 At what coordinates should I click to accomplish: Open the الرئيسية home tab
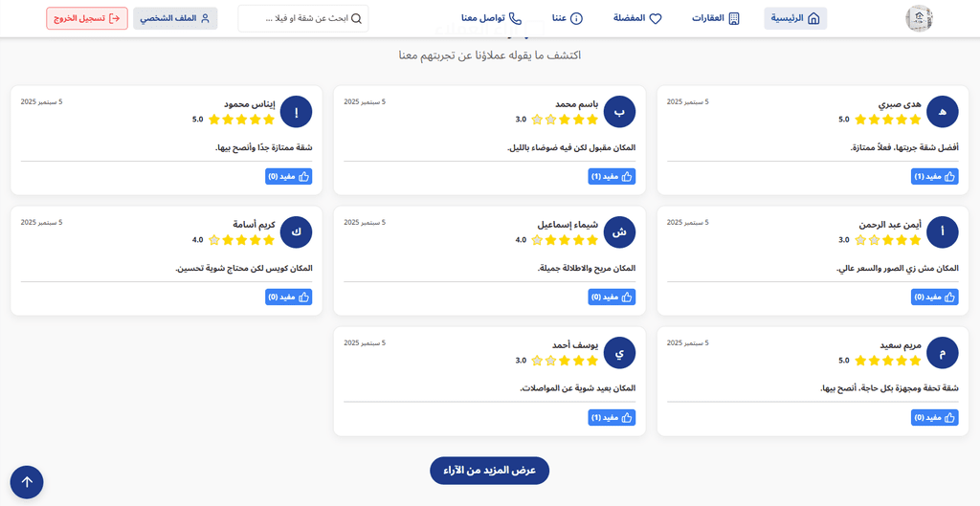coord(795,18)
